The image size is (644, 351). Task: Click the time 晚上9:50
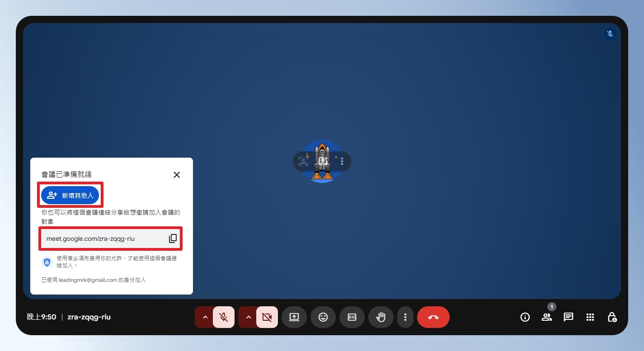[x=42, y=317]
